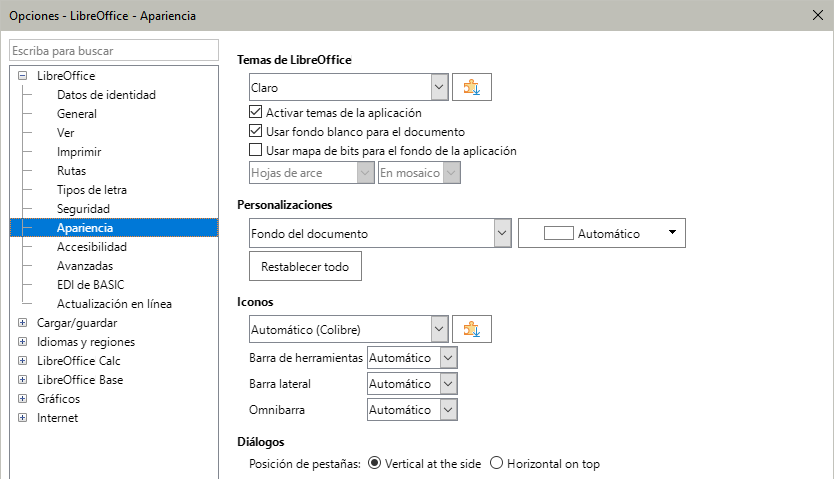Open the Accesibilidad options page
834x479 pixels.
[91, 247]
